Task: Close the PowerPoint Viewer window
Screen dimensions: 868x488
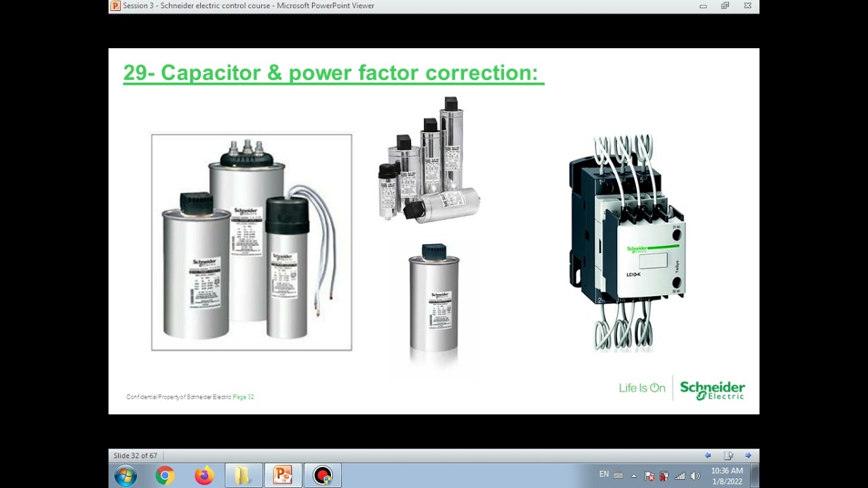Action: pos(747,6)
